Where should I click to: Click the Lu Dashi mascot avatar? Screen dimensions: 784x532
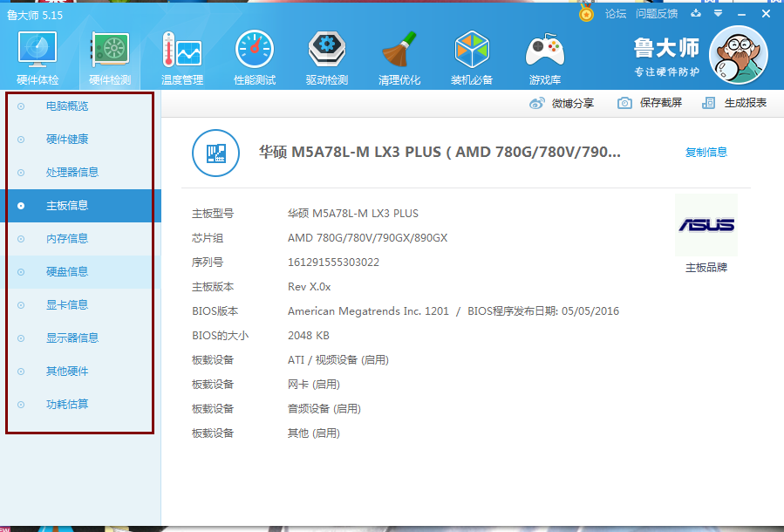click(x=739, y=55)
